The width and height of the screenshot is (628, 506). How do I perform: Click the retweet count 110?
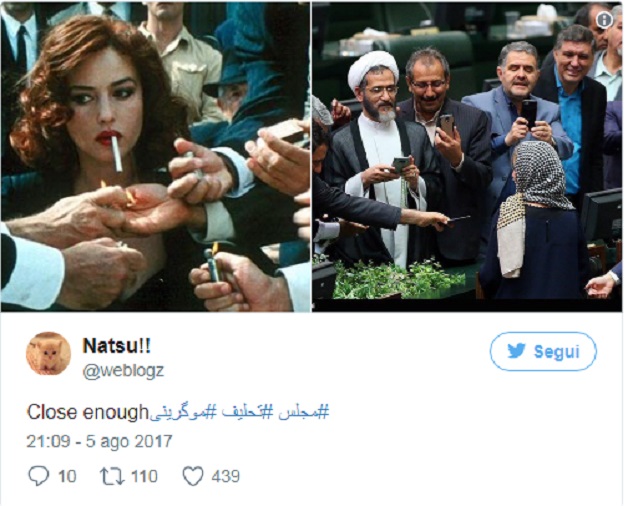coord(145,476)
